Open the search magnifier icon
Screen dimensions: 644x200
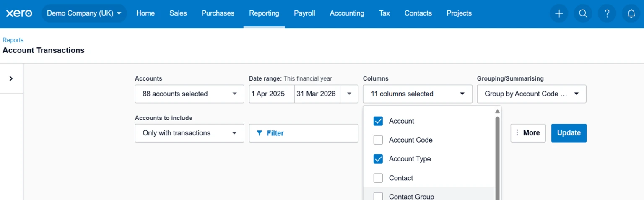583,13
